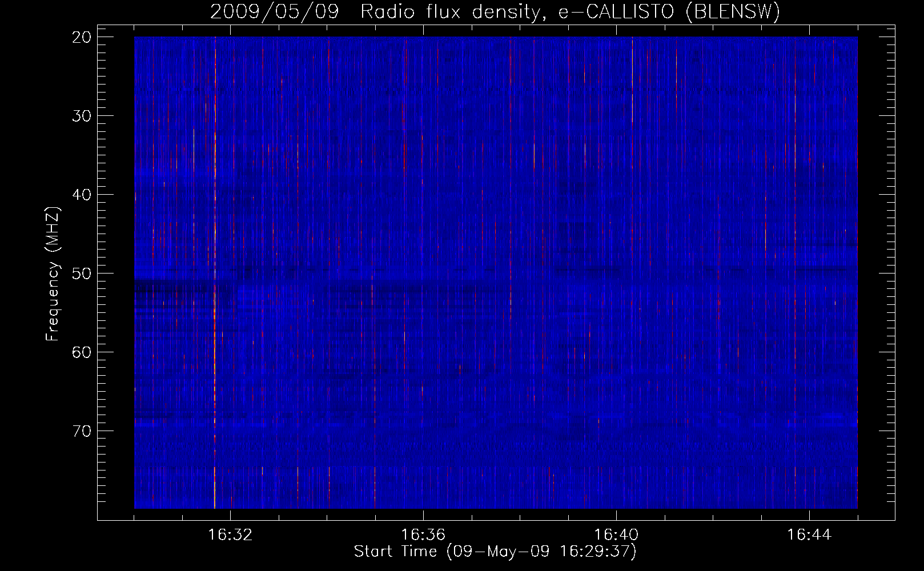Click the 60 frequency tick label

click(x=82, y=352)
